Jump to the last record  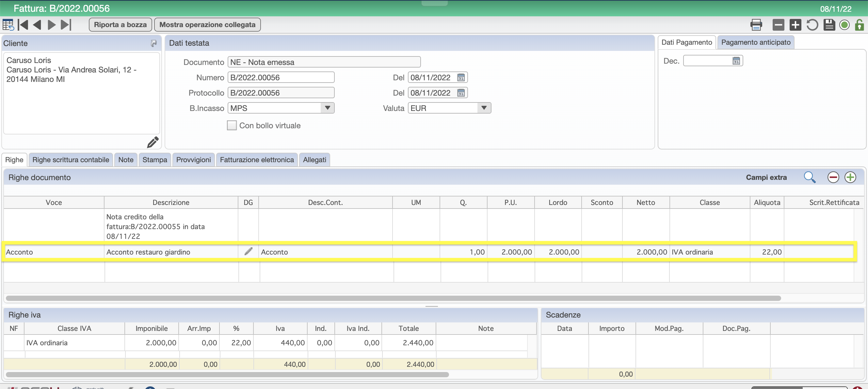click(x=66, y=24)
